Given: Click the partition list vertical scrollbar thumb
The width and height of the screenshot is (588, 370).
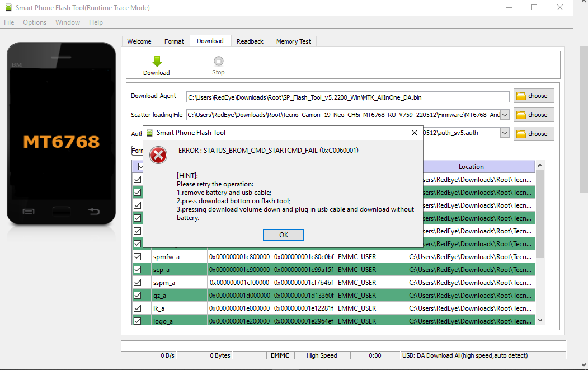Looking at the screenshot, I should point(540,214).
